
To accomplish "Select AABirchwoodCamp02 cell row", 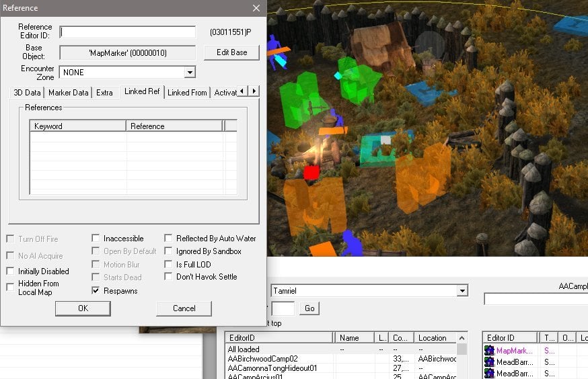I will 341,358.
